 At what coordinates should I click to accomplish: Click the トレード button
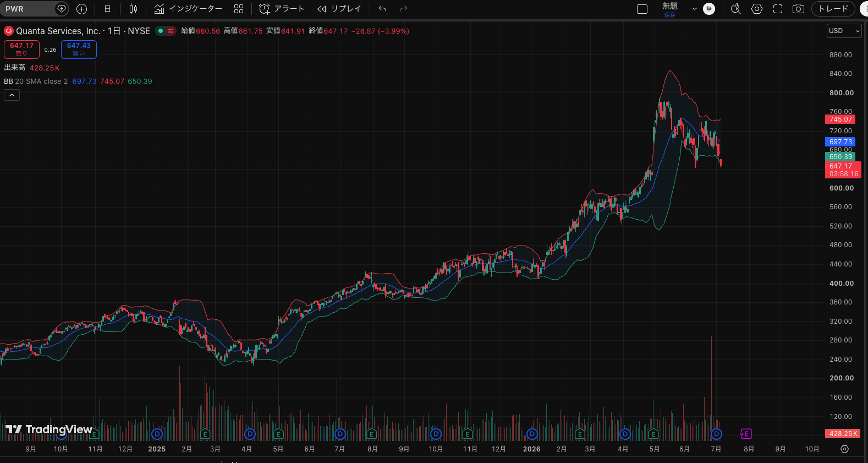click(833, 9)
